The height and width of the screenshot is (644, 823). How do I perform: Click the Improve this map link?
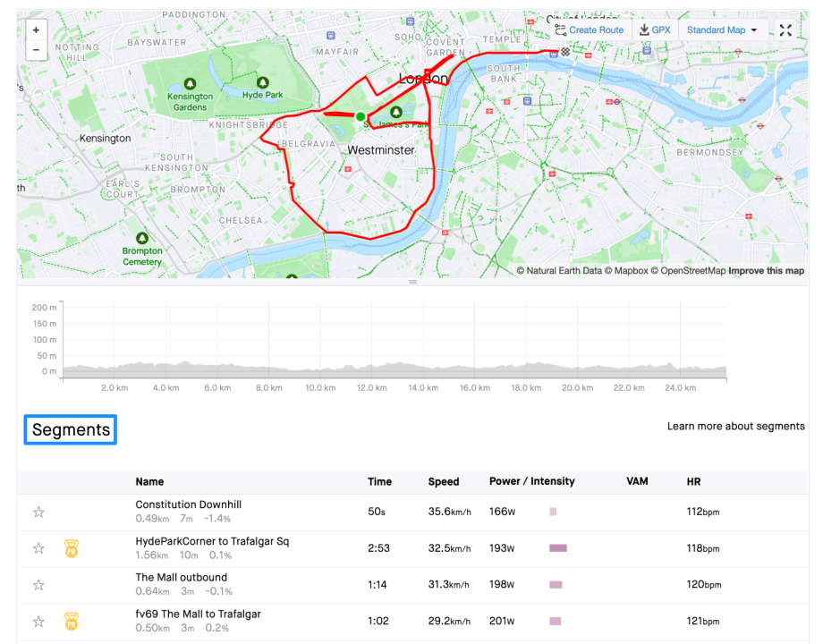(x=766, y=271)
